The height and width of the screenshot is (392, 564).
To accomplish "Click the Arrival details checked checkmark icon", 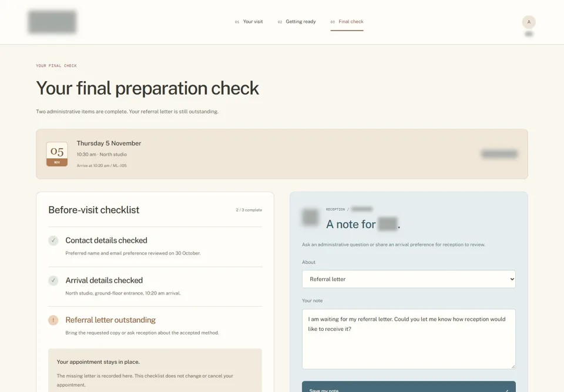I will pos(53,280).
